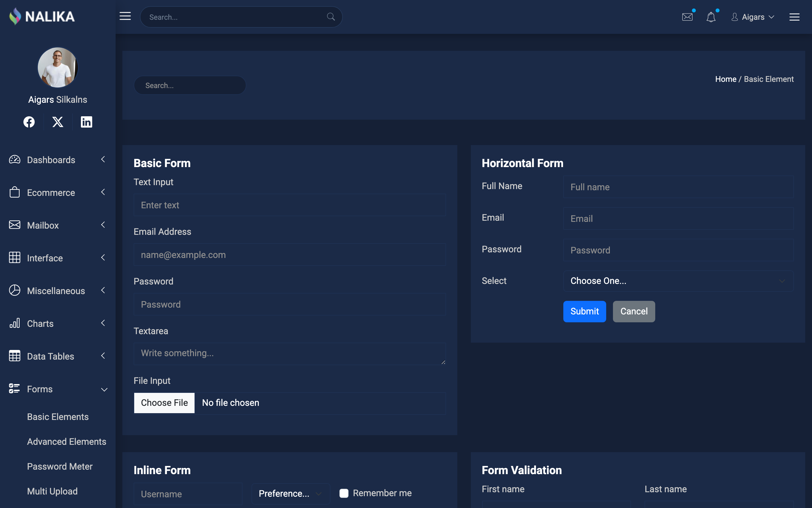This screenshot has width=812, height=508.
Task: Go to Home breadcrumb link
Action: click(x=725, y=79)
